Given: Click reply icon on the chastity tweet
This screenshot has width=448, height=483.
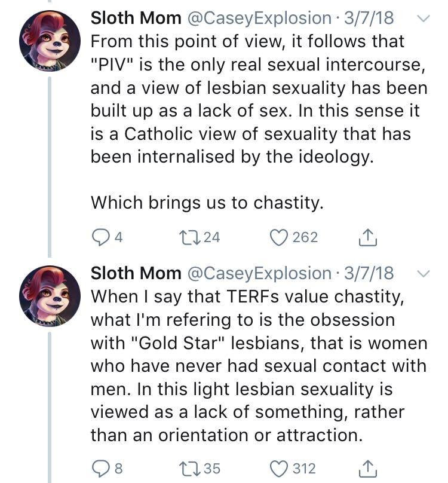Looking at the screenshot, I should 100,237.
